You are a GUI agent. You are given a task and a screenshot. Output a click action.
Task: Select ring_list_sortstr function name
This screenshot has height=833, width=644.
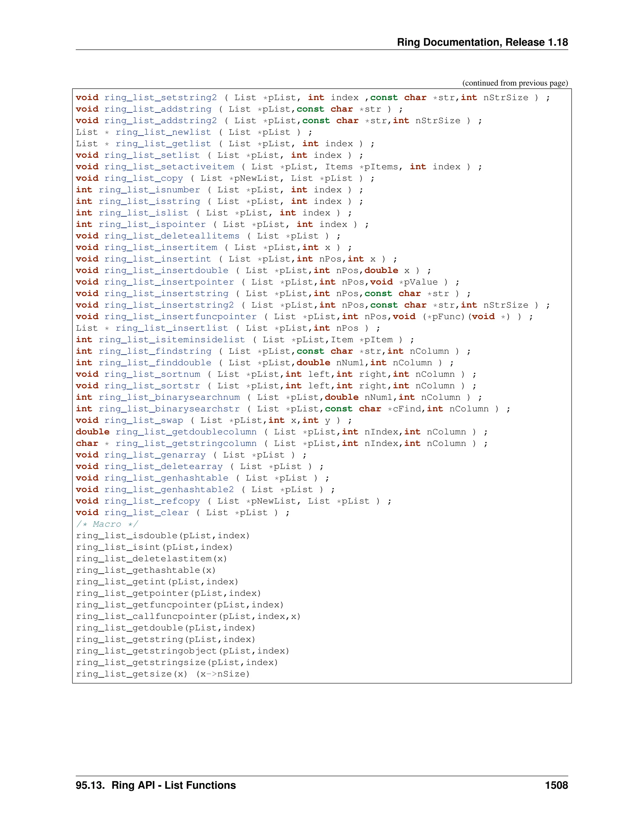click(x=152, y=386)
